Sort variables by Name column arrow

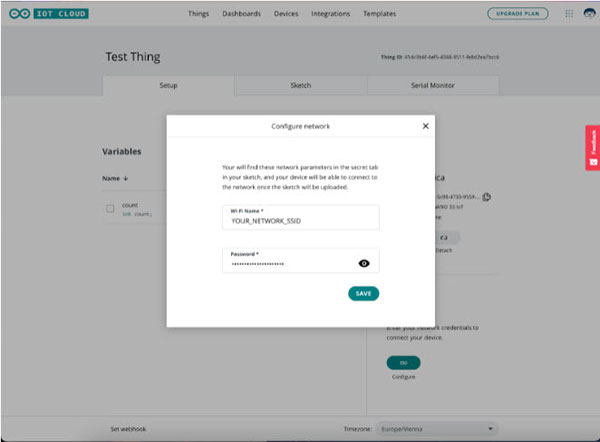(x=126, y=178)
